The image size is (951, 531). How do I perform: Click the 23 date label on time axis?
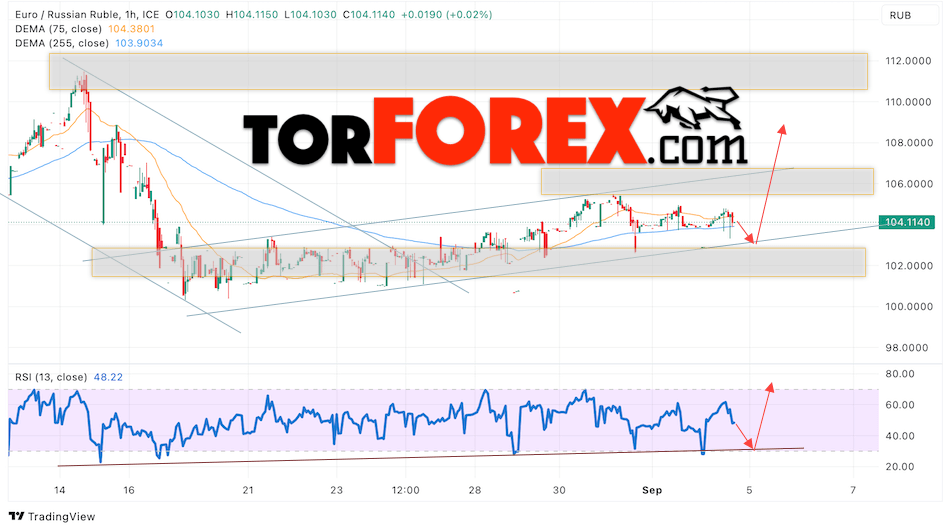pyautogui.click(x=337, y=490)
